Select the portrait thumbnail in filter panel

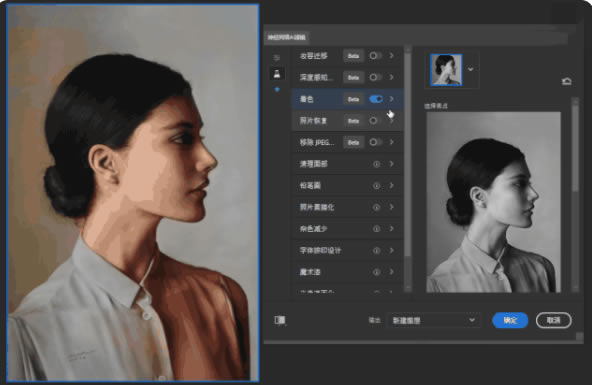click(x=446, y=70)
